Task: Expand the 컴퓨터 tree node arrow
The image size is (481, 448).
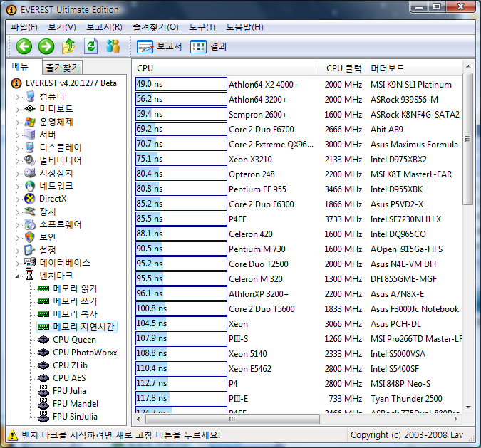Action: click(17, 97)
